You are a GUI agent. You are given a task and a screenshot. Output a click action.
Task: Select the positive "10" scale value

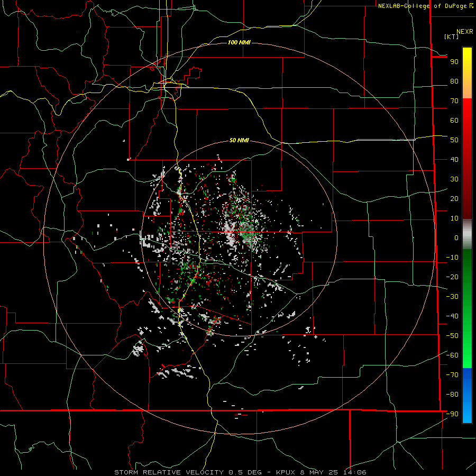coord(454,218)
